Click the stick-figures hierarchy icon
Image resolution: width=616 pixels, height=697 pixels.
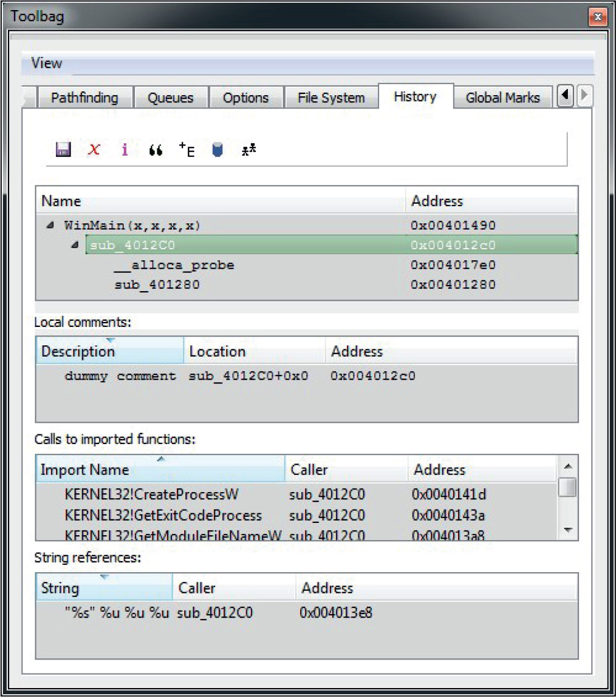pos(249,149)
